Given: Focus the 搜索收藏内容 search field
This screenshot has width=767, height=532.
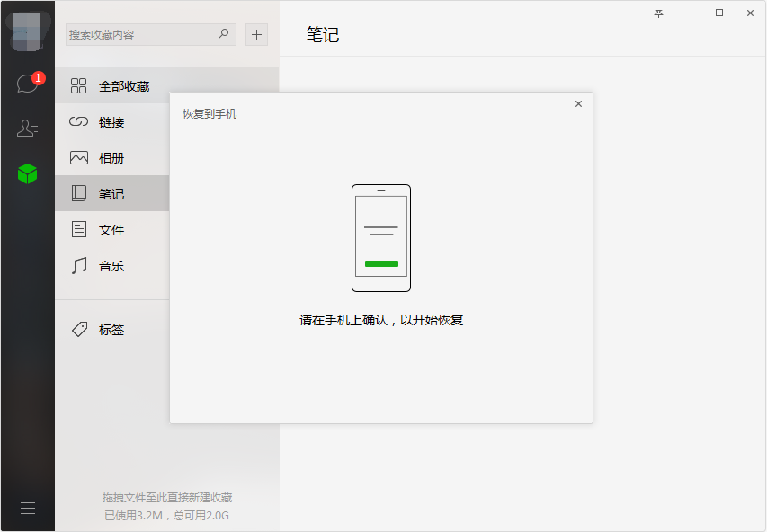Looking at the screenshot, I should pyautogui.click(x=142, y=35).
